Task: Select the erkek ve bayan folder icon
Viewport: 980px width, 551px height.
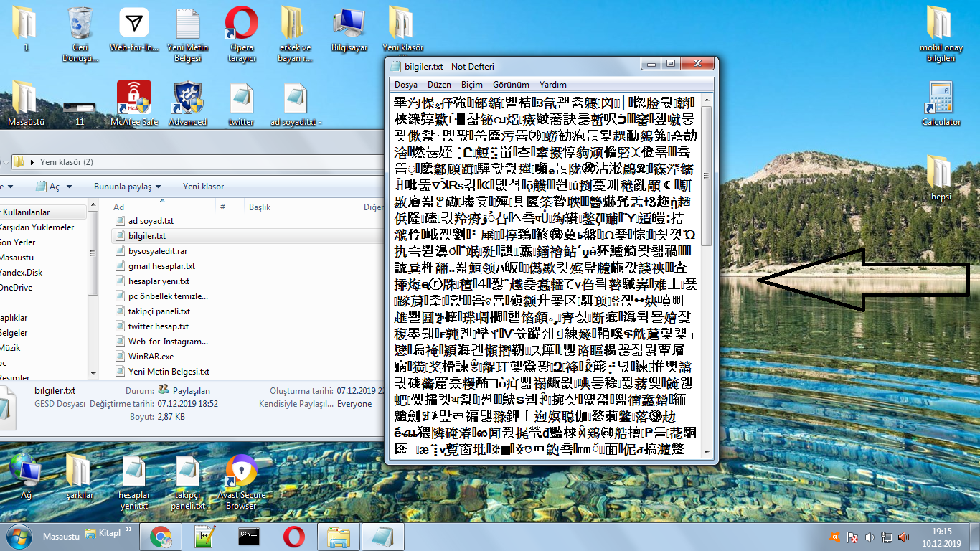Action: (295, 34)
